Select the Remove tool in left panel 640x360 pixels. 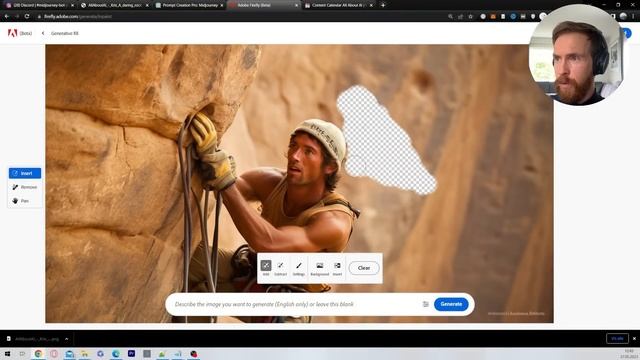25,187
